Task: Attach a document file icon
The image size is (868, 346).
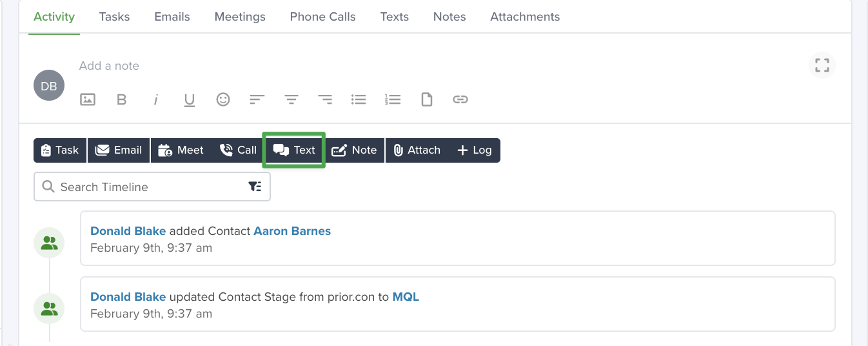Action: (x=426, y=99)
